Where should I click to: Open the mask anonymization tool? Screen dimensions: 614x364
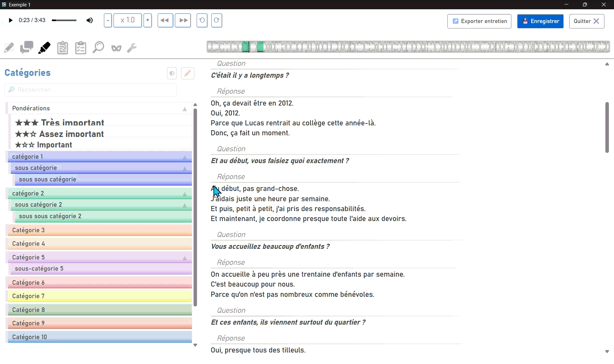tap(116, 48)
